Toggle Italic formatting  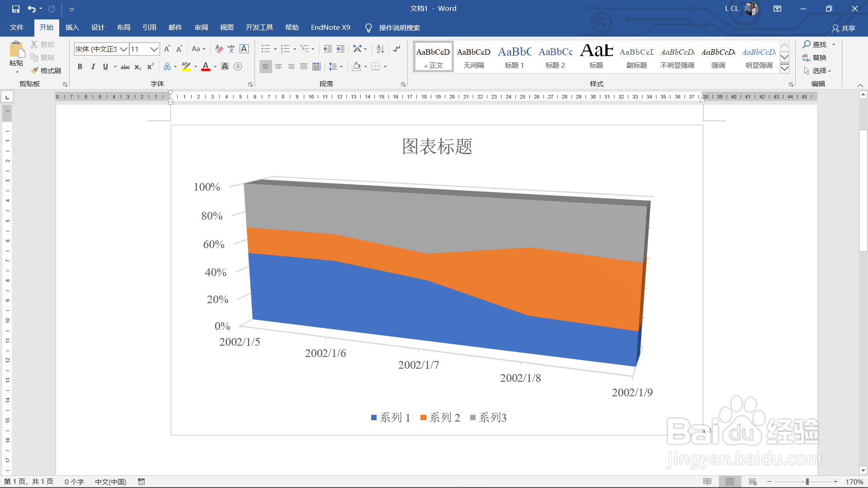(93, 66)
